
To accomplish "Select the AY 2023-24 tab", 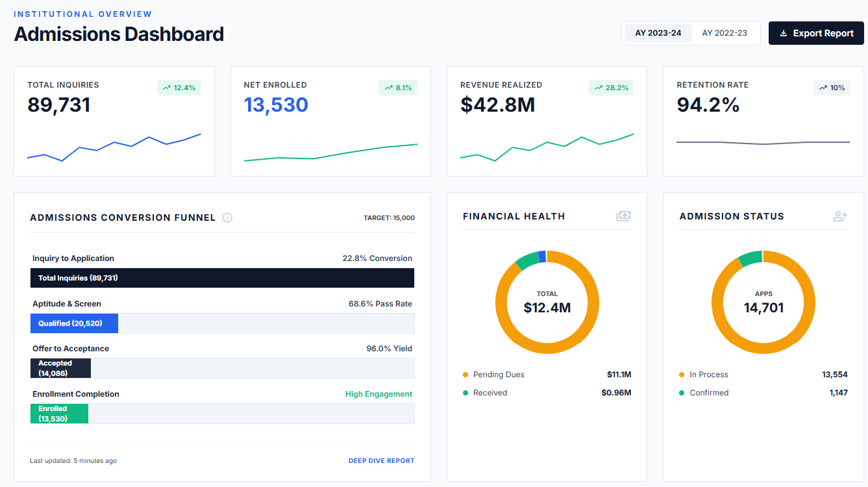I will 658,33.
